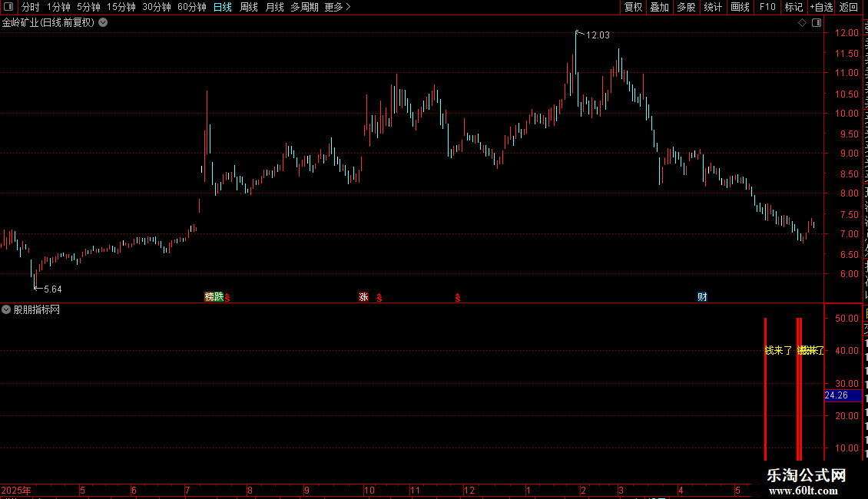The image size is (868, 499).
Task: Click the 榜 marker icon
Action: tap(209, 297)
